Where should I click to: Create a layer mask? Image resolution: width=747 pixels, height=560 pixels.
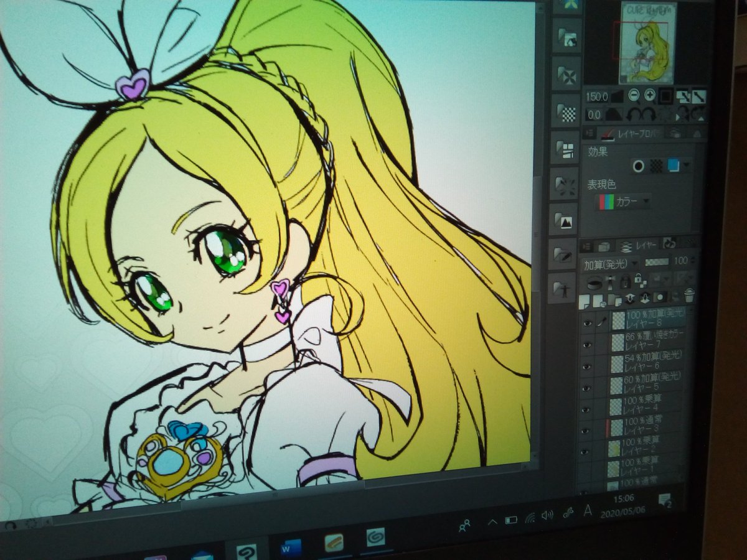tap(660, 297)
